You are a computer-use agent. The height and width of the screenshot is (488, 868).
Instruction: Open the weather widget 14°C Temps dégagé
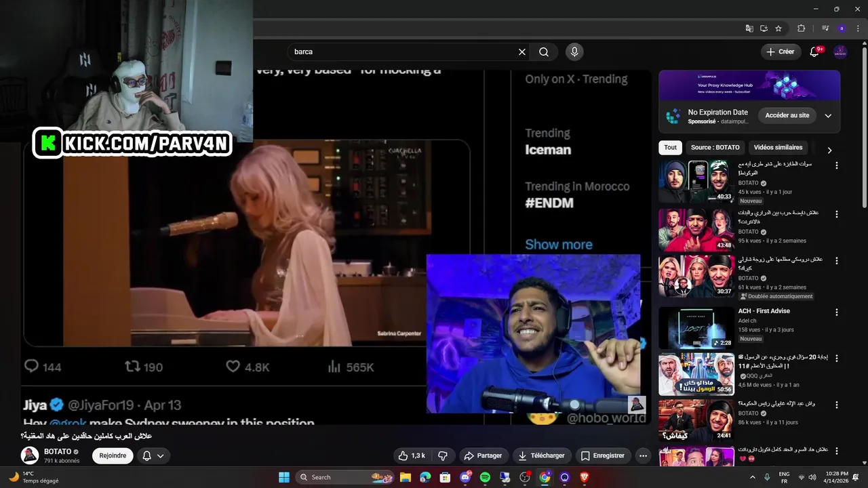click(34, 477)
